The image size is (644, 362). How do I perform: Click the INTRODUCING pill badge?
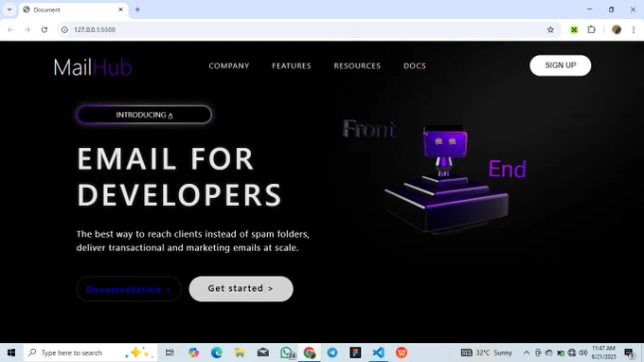(x=144, y=115)
